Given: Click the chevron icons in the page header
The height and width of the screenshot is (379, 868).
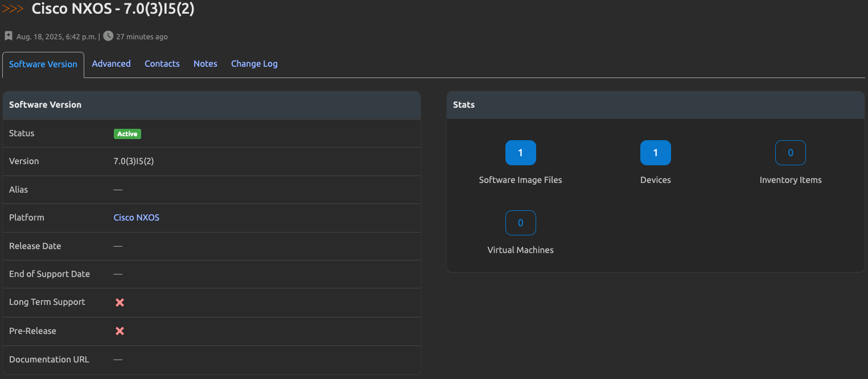Looking at the screenshot, I should point(13,9).
